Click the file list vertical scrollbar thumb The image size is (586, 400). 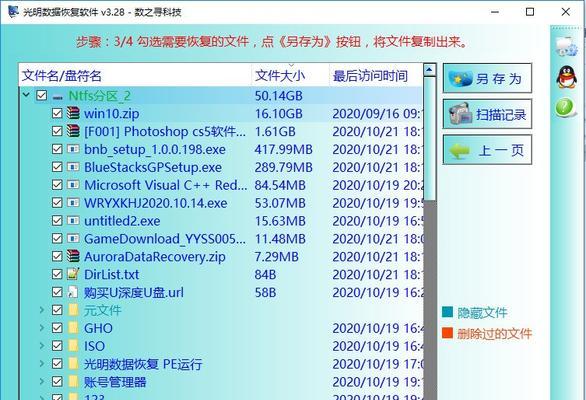pyautogui.click(x=429, y=139)
